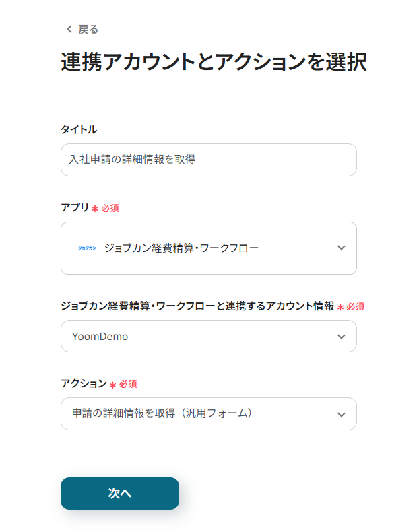This screenshot has height=532, width=419.
Task: Click the back chevron arrow icon
Action: pos(69,29)
